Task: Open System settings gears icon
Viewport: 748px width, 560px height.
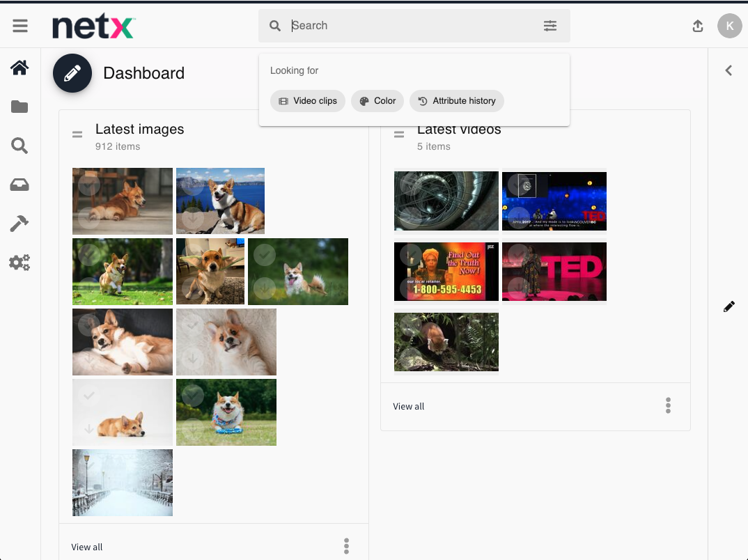Action: point(20,263)
